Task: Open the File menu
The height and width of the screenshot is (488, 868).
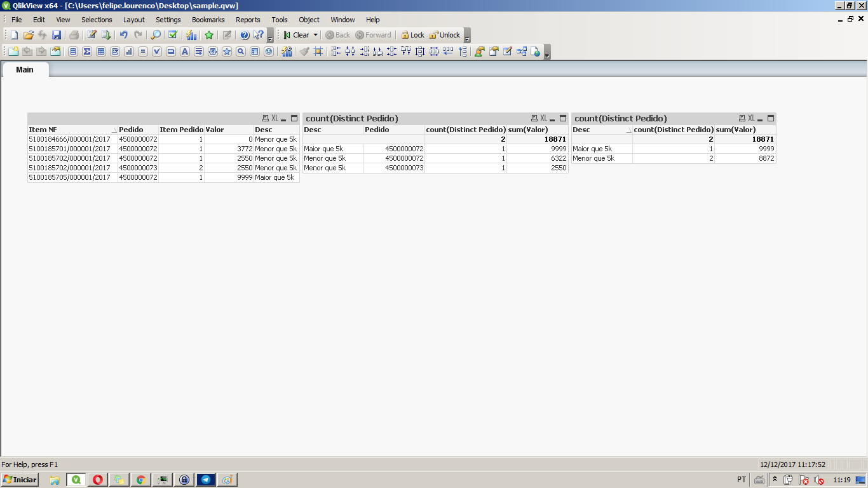Action: pos(17,20)
